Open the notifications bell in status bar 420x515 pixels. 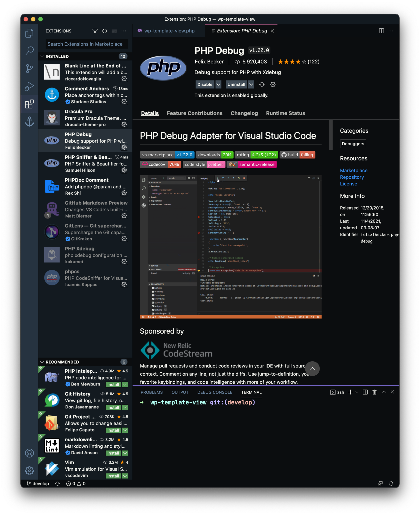[391, 483]
